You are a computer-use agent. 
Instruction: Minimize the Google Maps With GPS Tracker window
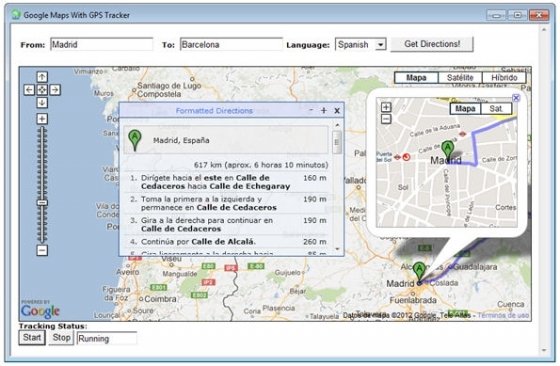click(496, 15)
